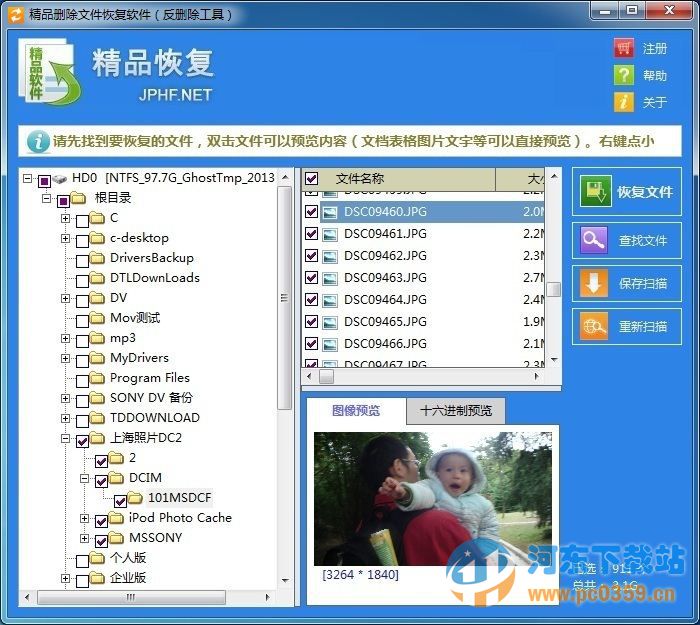Click the folder tree scroll-down arrow

click(285, 580)
